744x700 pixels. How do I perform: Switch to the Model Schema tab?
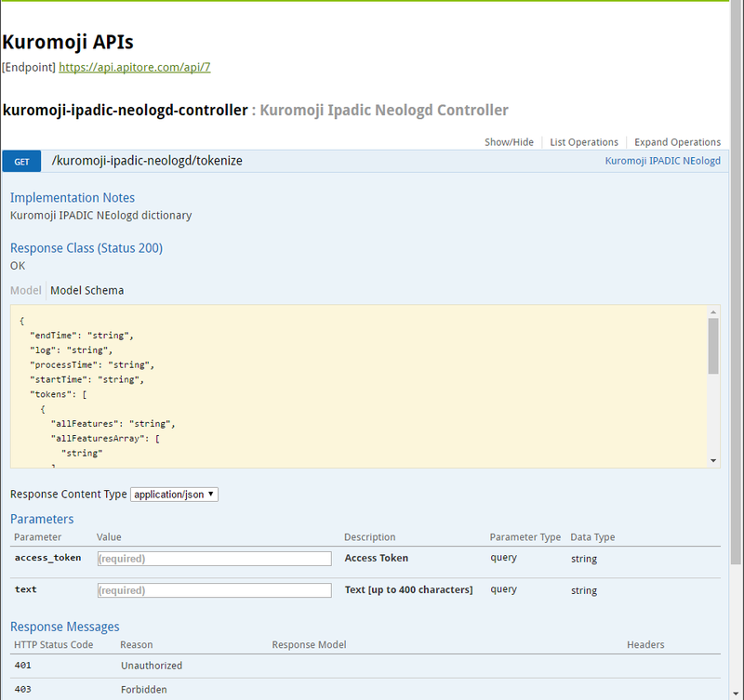[x=86, y=290]
